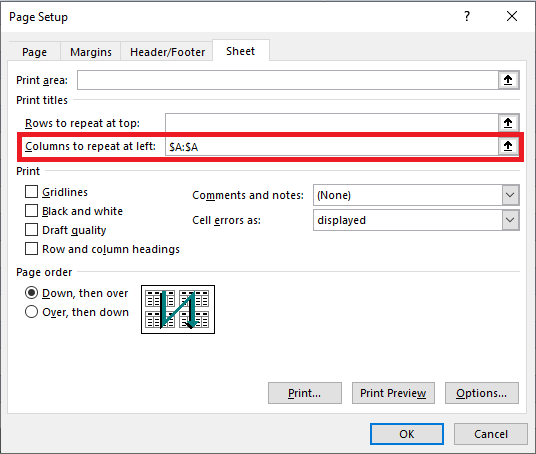Select the Down, then over radio button
The image size is (536, 454).
[31, 293]
